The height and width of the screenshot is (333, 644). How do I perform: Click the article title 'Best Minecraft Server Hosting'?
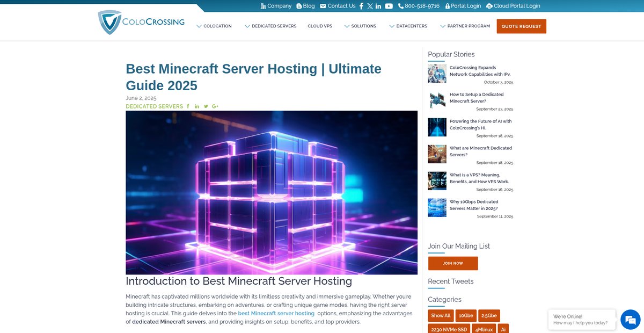pos(253,77)
